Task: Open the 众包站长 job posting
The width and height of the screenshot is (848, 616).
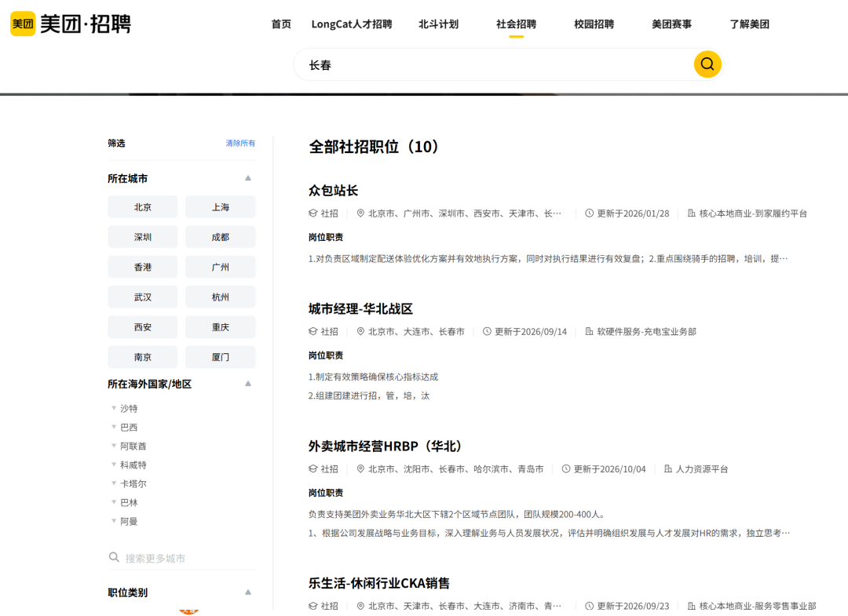Action: tap(333, 191)
